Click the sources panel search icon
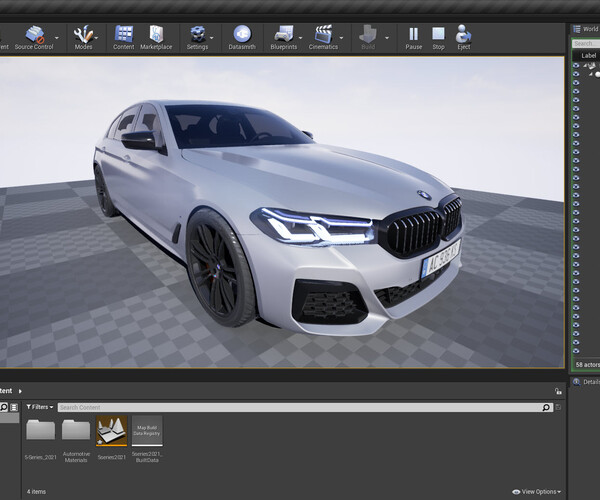Screen dimensions: 600x500 pyautogui.click(x=4, y=407)
